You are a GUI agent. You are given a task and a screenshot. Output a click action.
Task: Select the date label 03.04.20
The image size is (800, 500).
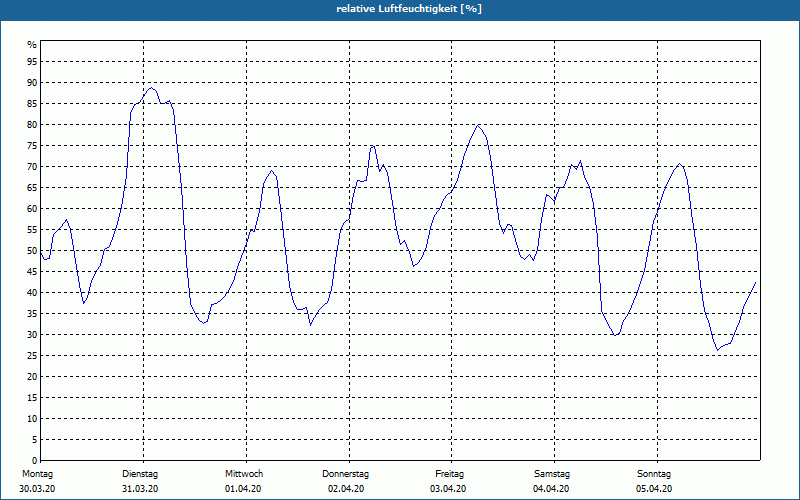pos(448,489)
